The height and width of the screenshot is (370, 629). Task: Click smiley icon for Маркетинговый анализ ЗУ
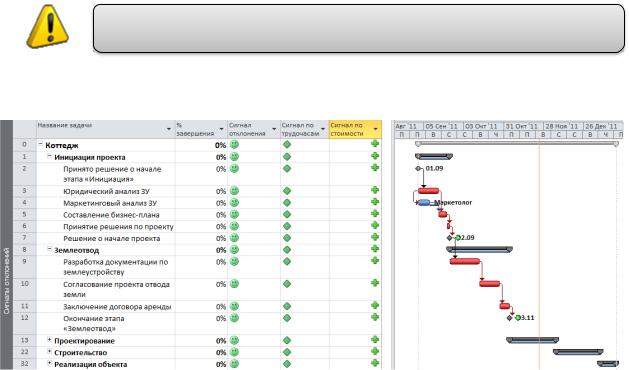tap(234, 203)
